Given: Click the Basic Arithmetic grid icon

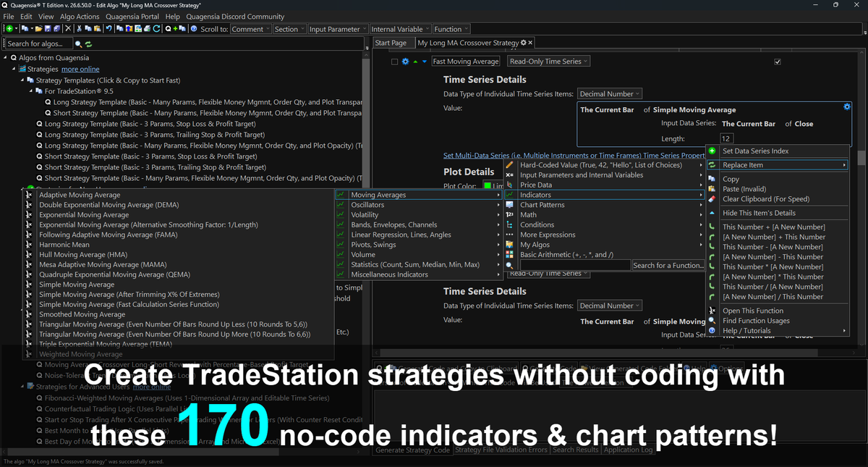Looking at the screenshot, I should pos(510,255).
